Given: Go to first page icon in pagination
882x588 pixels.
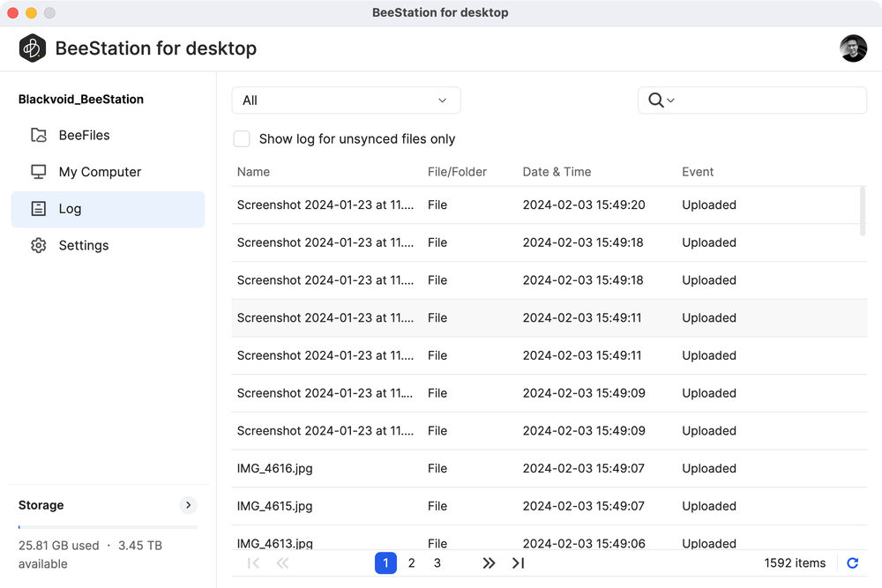Looking at the screenshot, I should tap(254, 562).
